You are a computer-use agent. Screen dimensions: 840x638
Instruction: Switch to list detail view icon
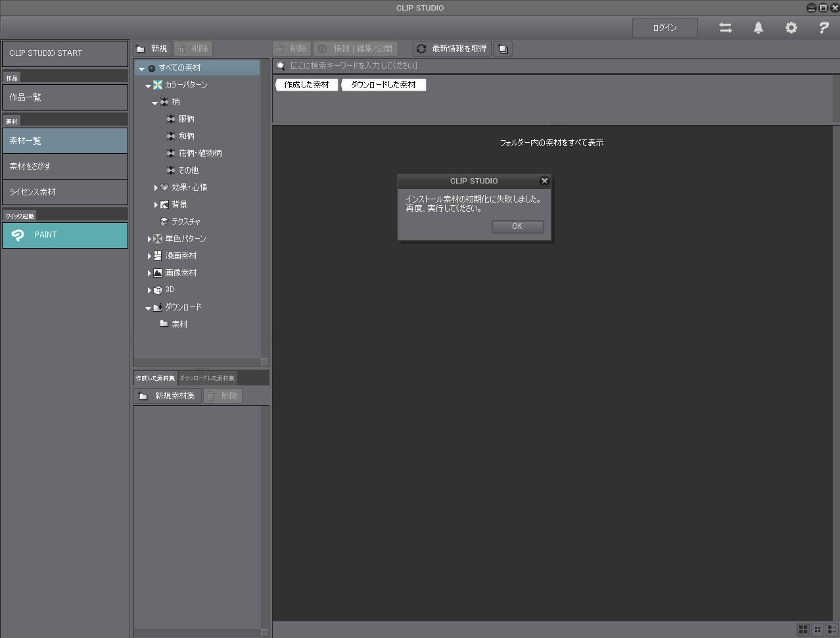tap(832, 629)
